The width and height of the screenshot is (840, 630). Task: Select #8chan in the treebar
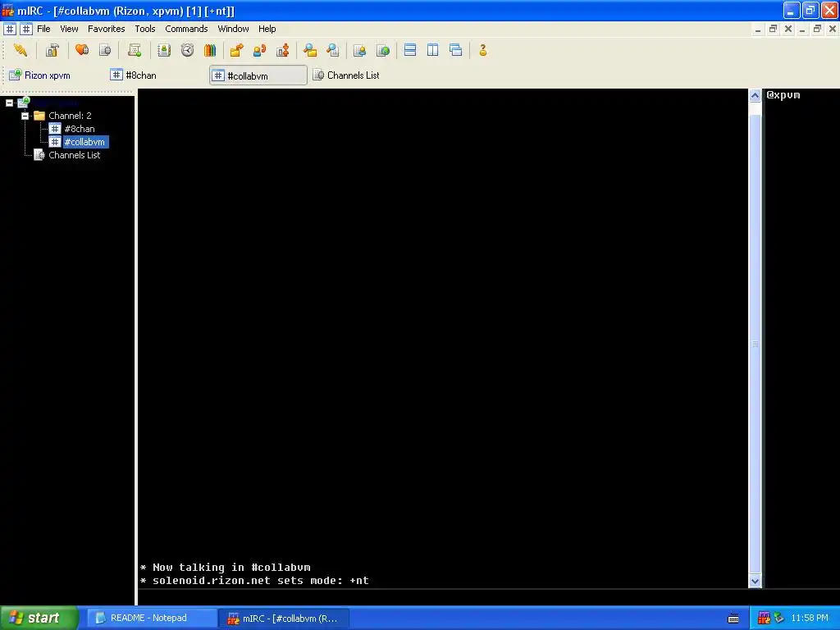(x=80, y=129)
